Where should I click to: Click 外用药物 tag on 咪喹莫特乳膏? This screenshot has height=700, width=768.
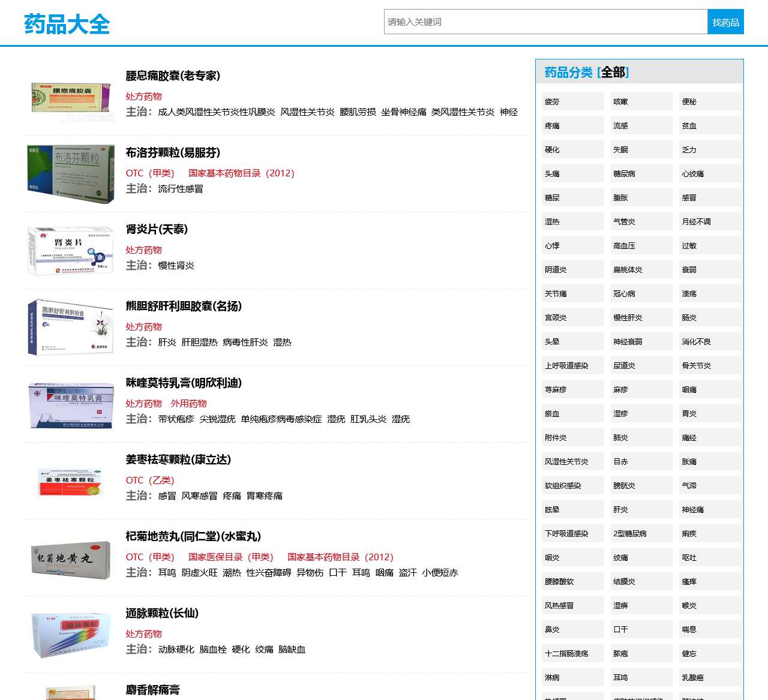pyautogui.click(x=188, y=404)
